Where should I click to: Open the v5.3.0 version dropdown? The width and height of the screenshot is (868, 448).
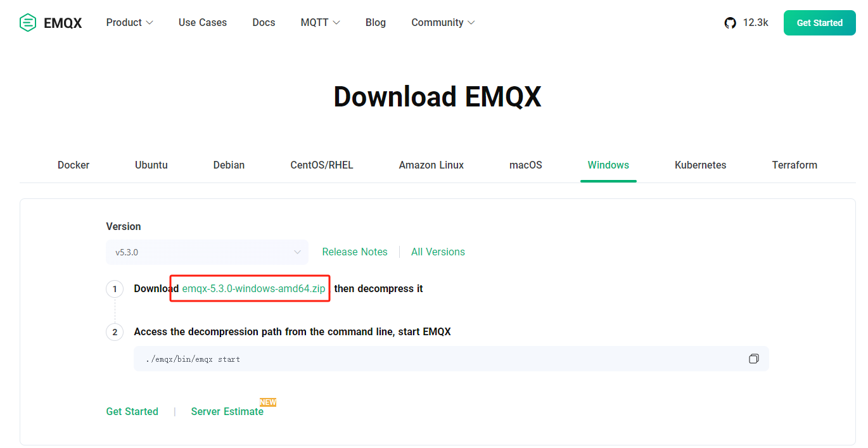(x=207, y=252)
